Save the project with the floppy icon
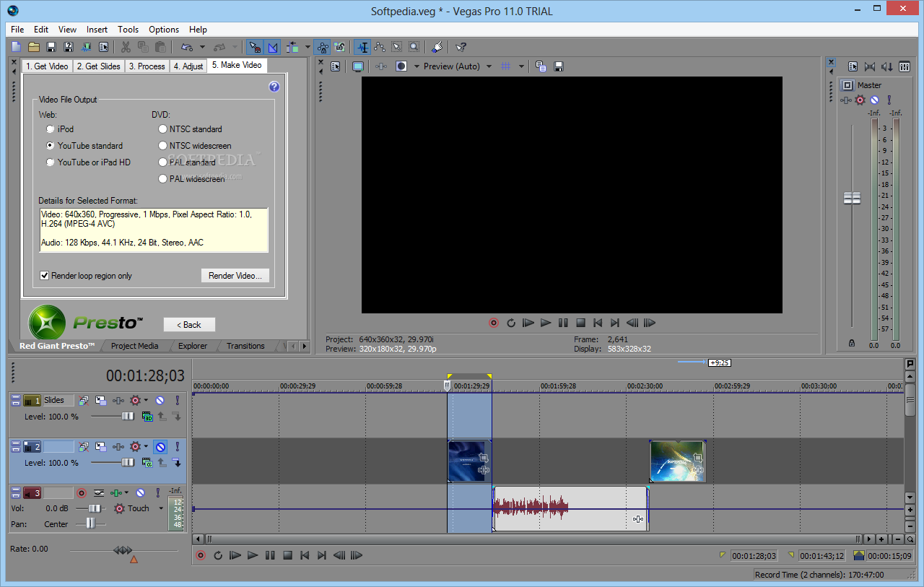This screenshot has height=587, width=924. [51, 47]
